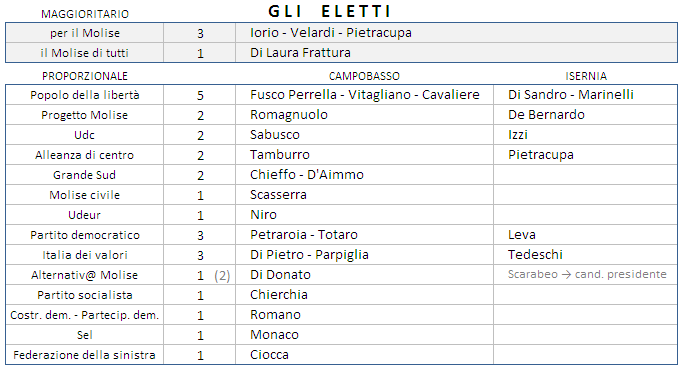The image size is (683, 370).
Task: Click the CAMPOBASSO column header
Action: pyautogui.click(x=364, y=76)
